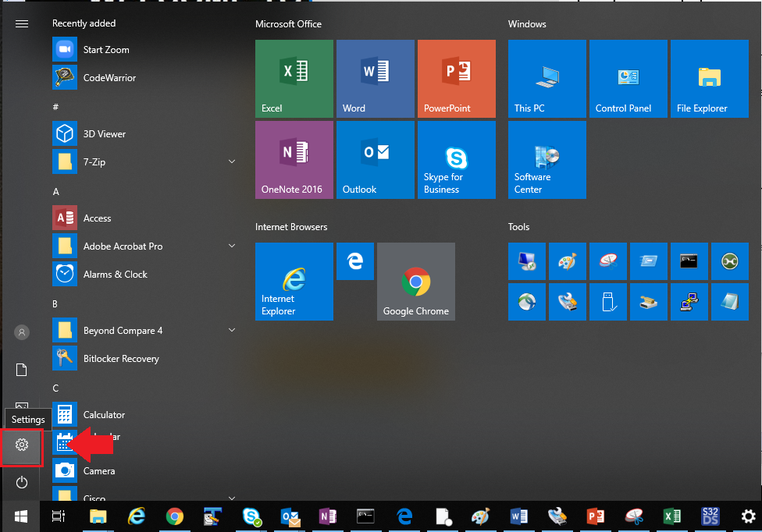The height and width of the screenshot is (532, 762).
Task: Open File Explorer from the taskbar
Action: [x=98, y=517]
